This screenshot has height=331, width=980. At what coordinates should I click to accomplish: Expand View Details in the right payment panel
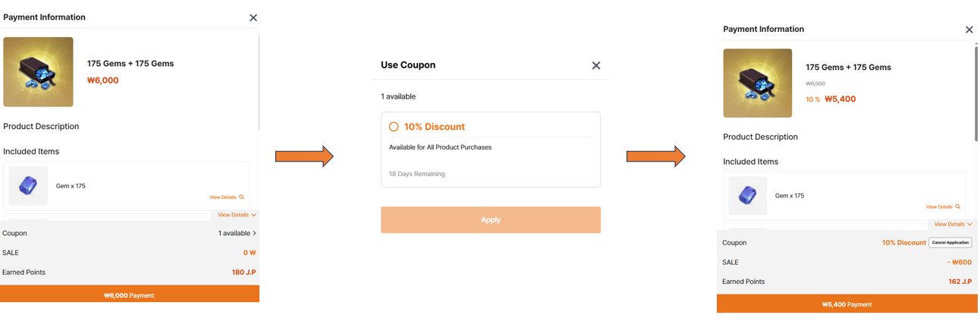click(953, 224)
